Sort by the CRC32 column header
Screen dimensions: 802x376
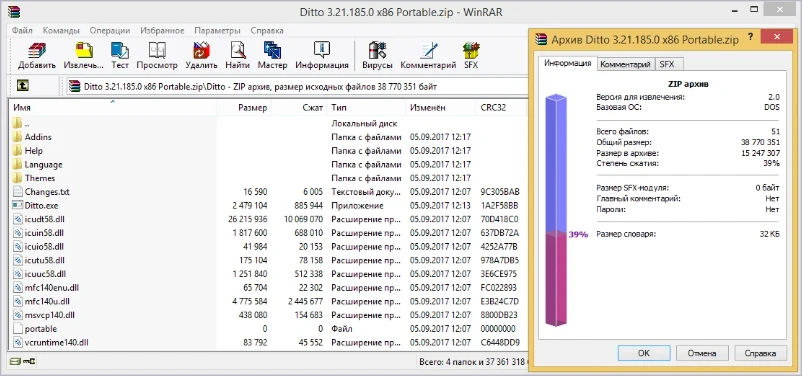pos(501,107)
